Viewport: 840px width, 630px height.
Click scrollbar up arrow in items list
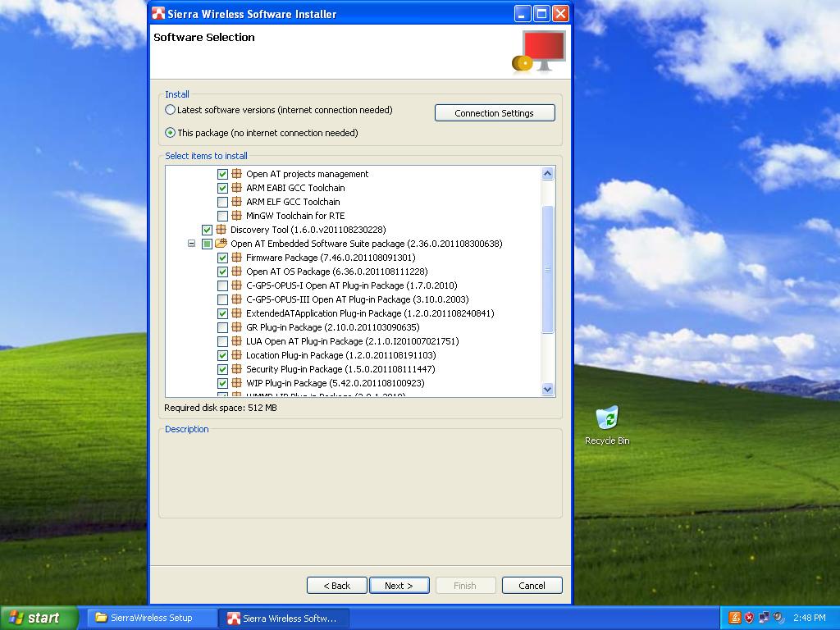[547, 173]
